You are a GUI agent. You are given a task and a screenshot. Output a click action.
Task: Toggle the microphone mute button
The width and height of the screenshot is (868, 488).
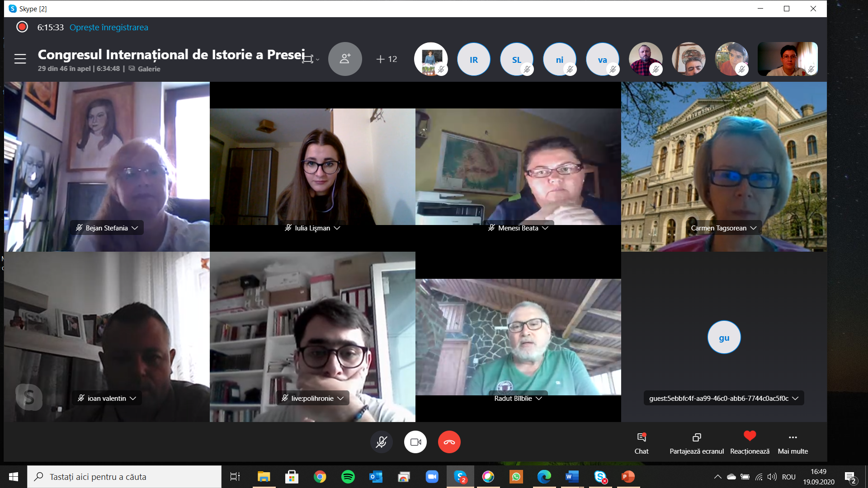click(381, 442)
